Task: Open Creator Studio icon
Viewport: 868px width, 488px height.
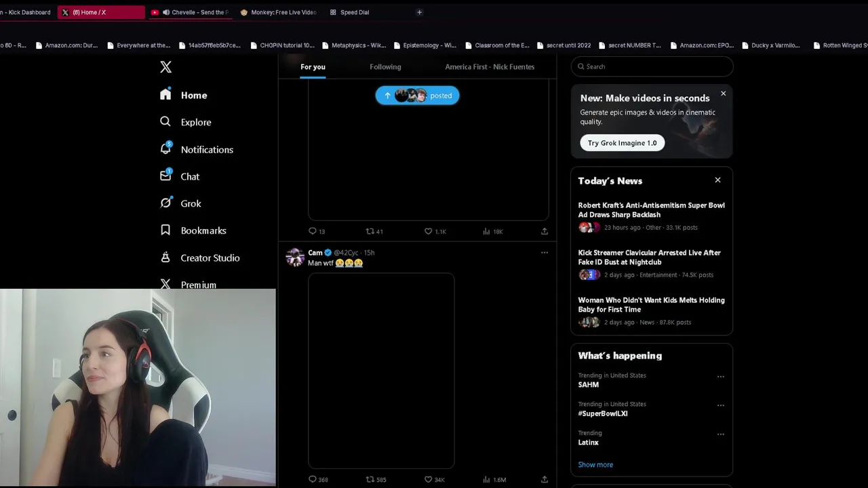Action: point(165,257)
